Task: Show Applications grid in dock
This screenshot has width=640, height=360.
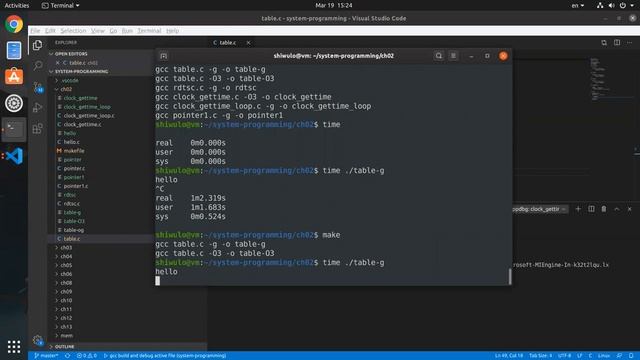Action: (14, 347)
